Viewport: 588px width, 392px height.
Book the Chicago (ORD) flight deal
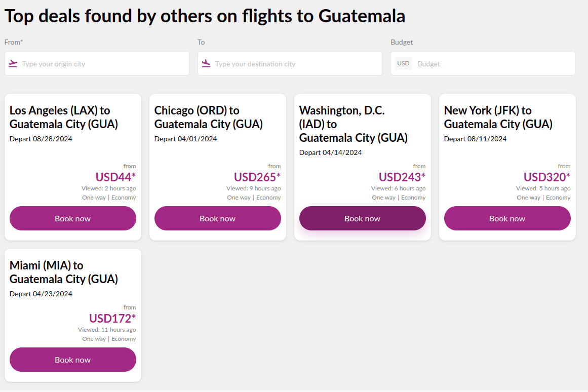click(218, 218)
